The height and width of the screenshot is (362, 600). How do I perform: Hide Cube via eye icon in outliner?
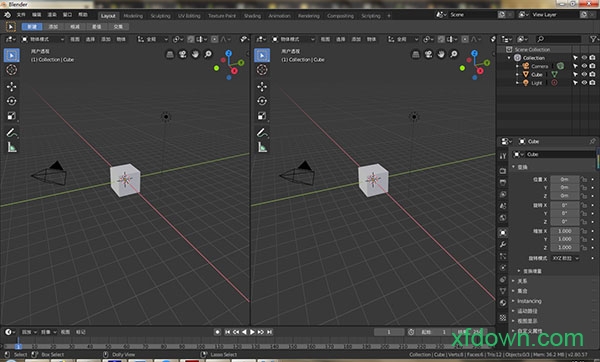(x=584, y=74)
